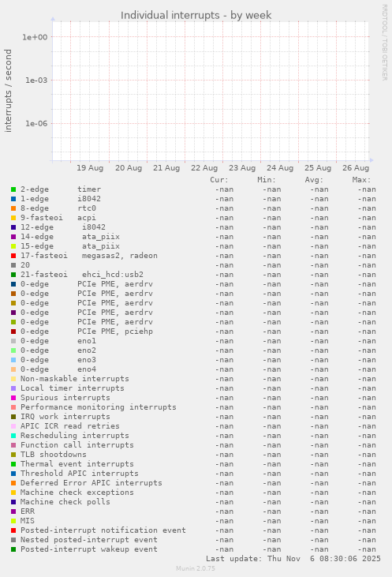
Task: Select the cyan swatch for Rescheduling interrupts
Action: tap(13, 436)
